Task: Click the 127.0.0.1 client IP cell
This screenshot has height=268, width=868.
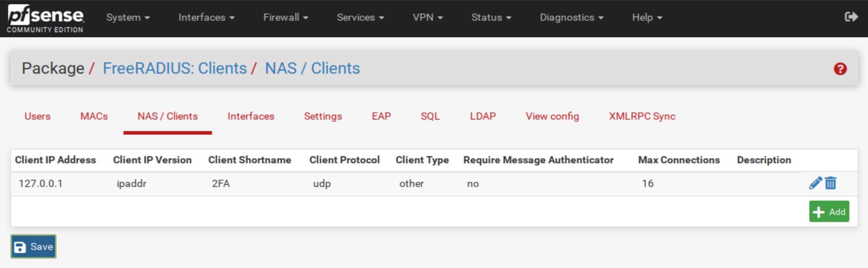Action: (41, 184)
